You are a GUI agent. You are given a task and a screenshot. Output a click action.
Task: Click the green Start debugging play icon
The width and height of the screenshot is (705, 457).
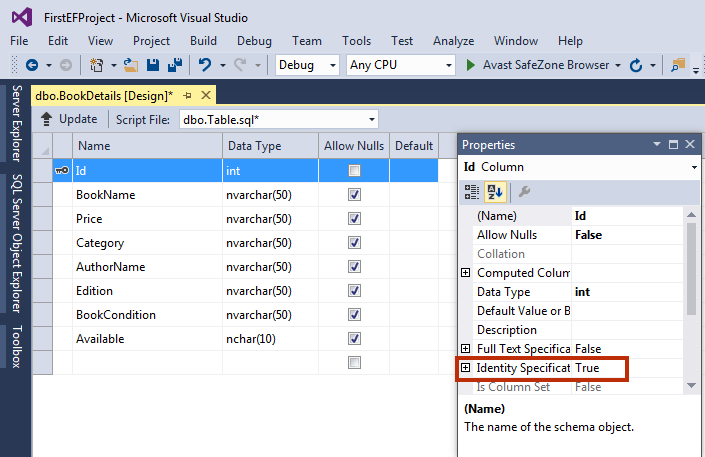tap(470, 65)
